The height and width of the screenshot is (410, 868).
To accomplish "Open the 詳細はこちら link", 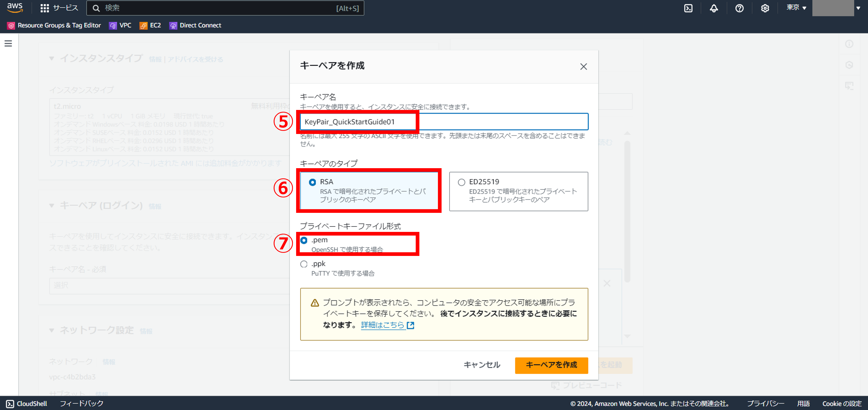I will click(383, 325).
